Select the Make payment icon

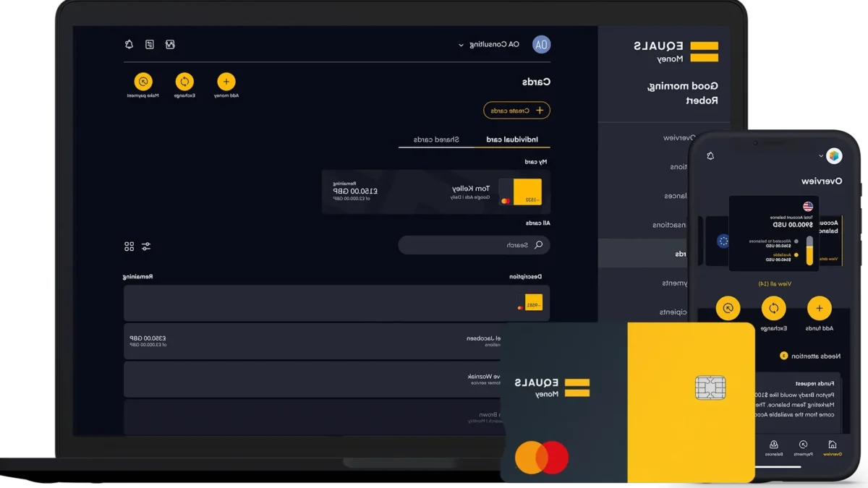144,83
